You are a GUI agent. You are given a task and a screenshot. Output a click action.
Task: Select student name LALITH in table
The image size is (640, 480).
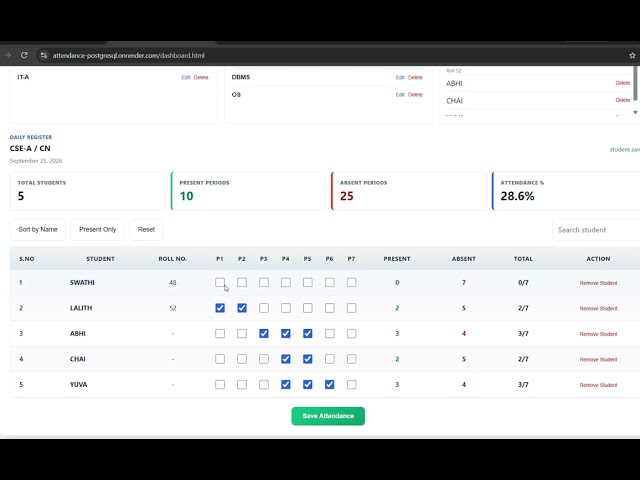[x=81, y=308]
